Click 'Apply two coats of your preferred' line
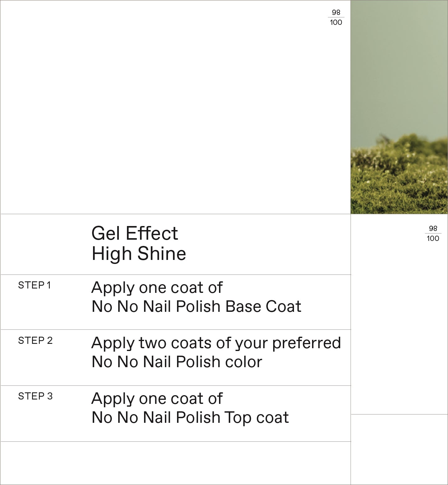Screen dimensions: 448x485 [x=216, y=343]
